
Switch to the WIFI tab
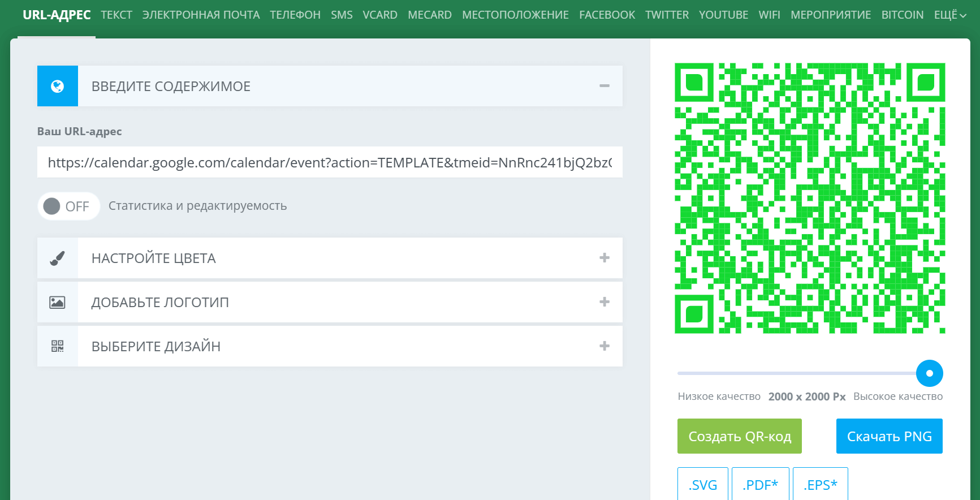click(769, 15)
